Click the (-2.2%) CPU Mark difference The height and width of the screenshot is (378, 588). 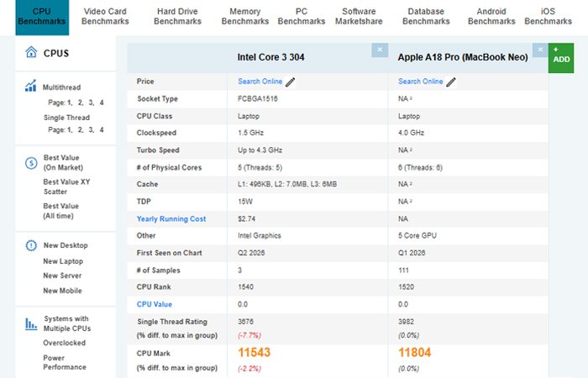tap(249, 368)
